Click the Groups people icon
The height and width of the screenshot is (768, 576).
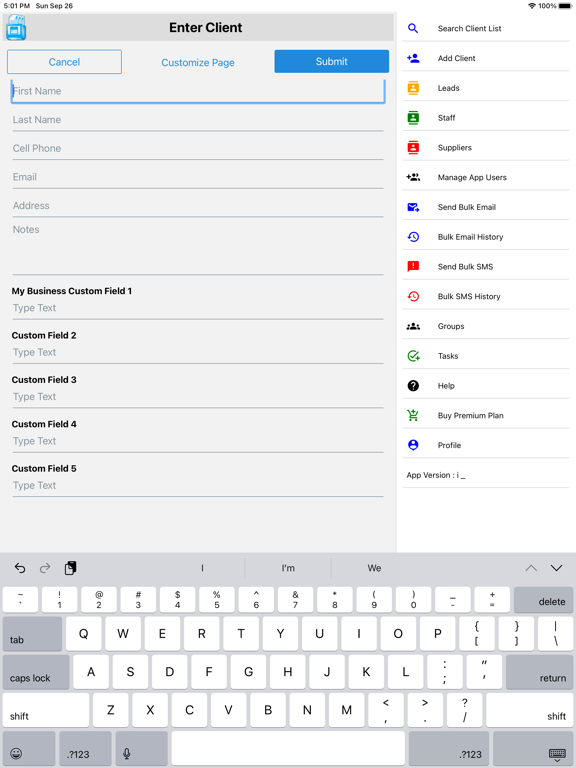point(413,326)
